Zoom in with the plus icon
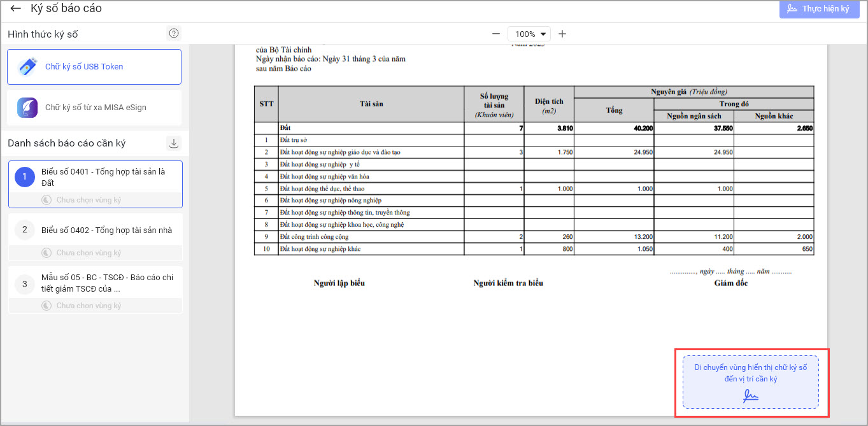Viewport: 868px width, 426px height. 562,34
